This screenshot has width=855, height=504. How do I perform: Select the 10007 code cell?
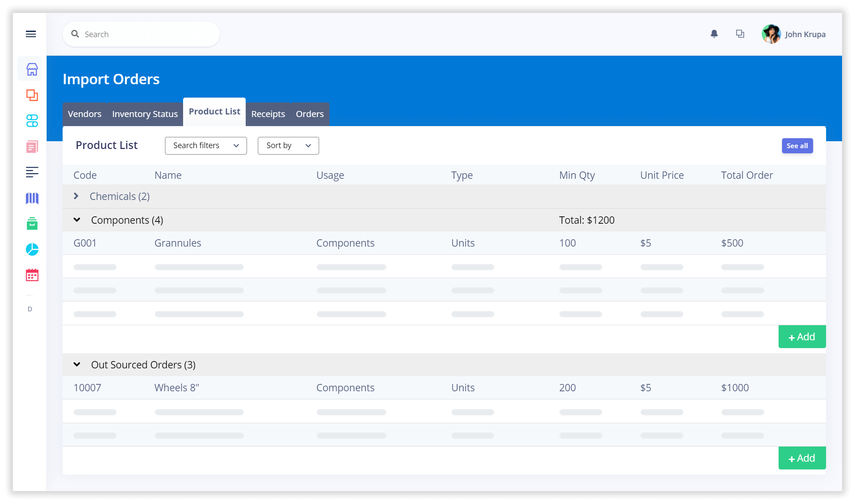pyautogui.click(x=87, y=388)
